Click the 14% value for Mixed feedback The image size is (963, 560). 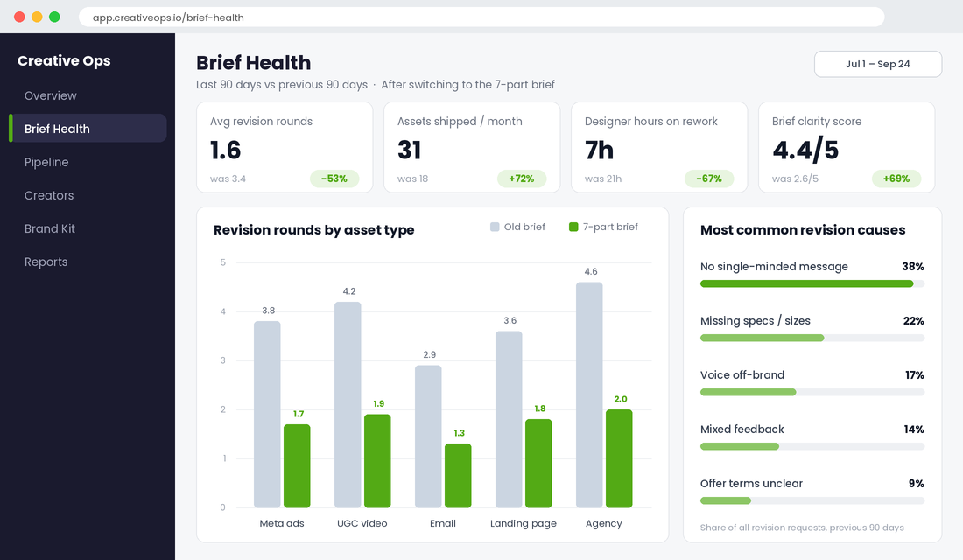pyautogui.click(x=914, y=430)
